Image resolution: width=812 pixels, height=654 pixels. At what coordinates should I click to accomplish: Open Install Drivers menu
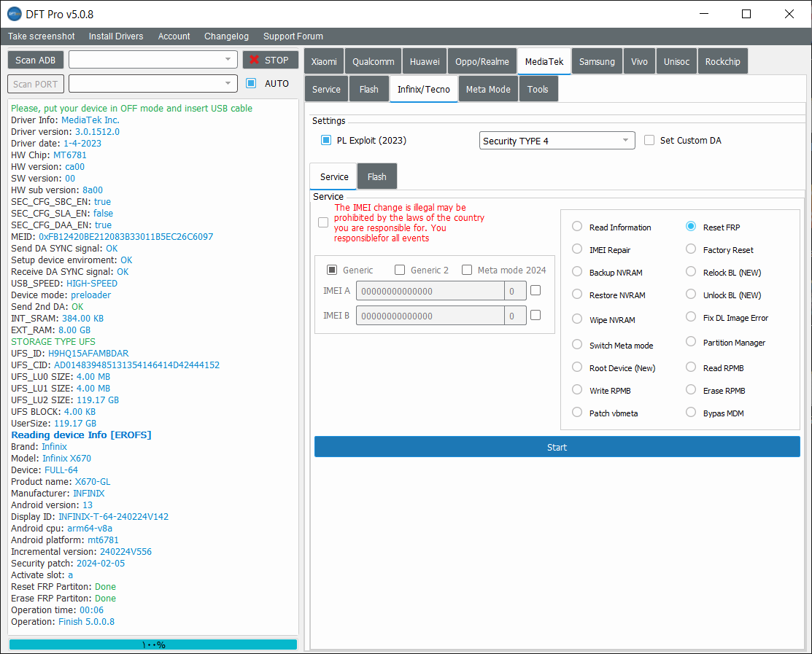click(116, 36)
